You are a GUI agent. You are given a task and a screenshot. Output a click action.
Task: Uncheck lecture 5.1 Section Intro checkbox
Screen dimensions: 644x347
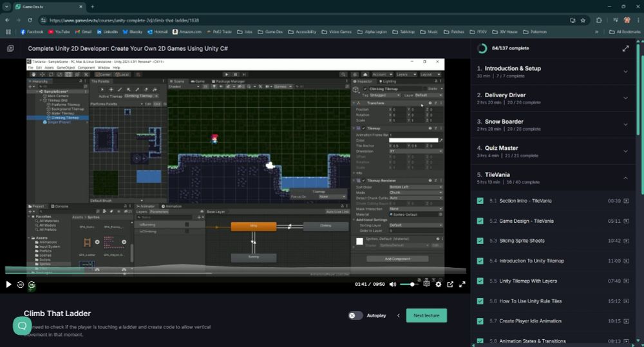pyautogui.click(x=480, y=201)
